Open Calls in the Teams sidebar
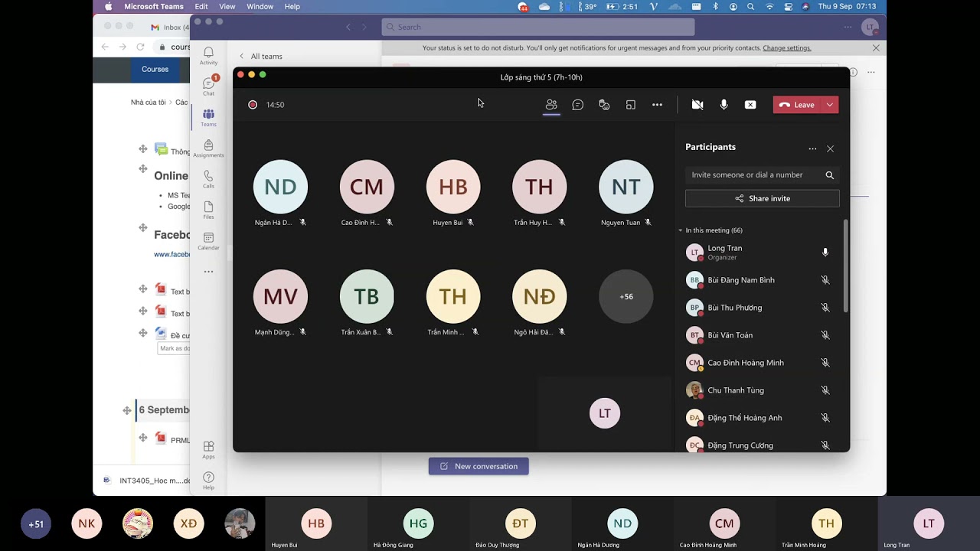This screenshot has width=980, height=551. point(208,179)
